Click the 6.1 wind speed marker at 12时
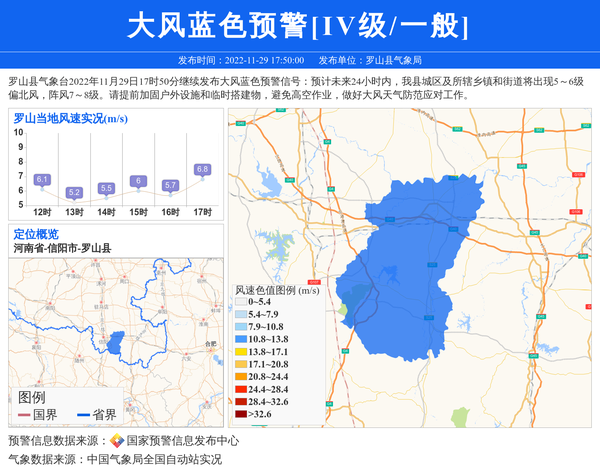The image size is (600, 471). point(42,180)
